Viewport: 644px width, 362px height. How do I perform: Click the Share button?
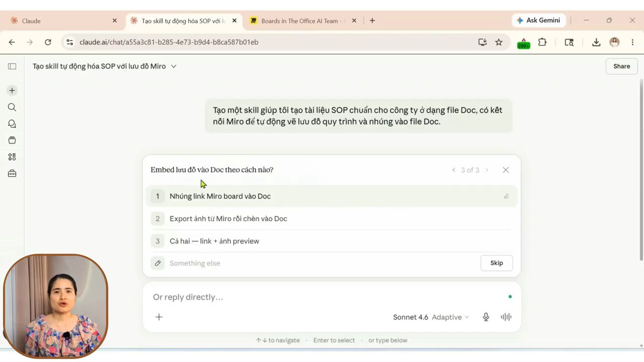pos(621,66)
